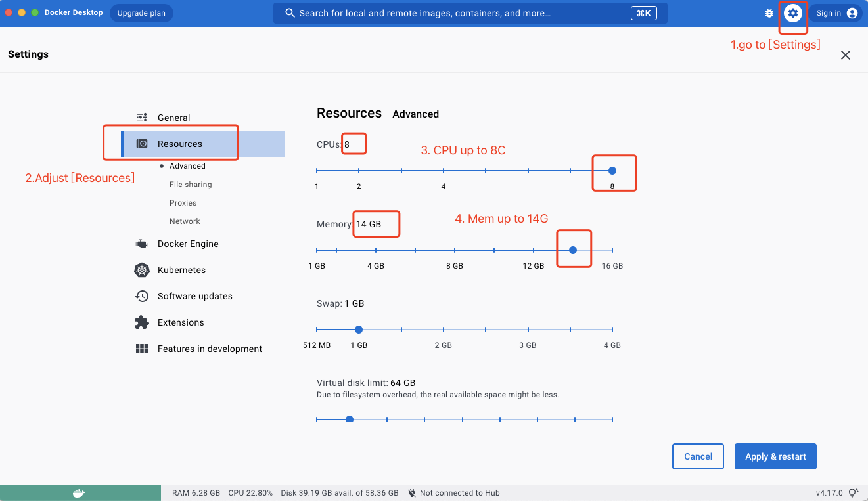Open Features in development
The width and height of the screenshot is (868, 501).
pos(210,349)
